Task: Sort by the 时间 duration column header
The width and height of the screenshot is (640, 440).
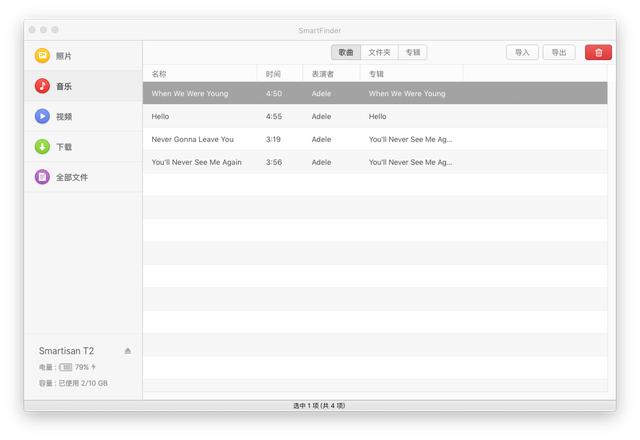Action: point(280,74)
